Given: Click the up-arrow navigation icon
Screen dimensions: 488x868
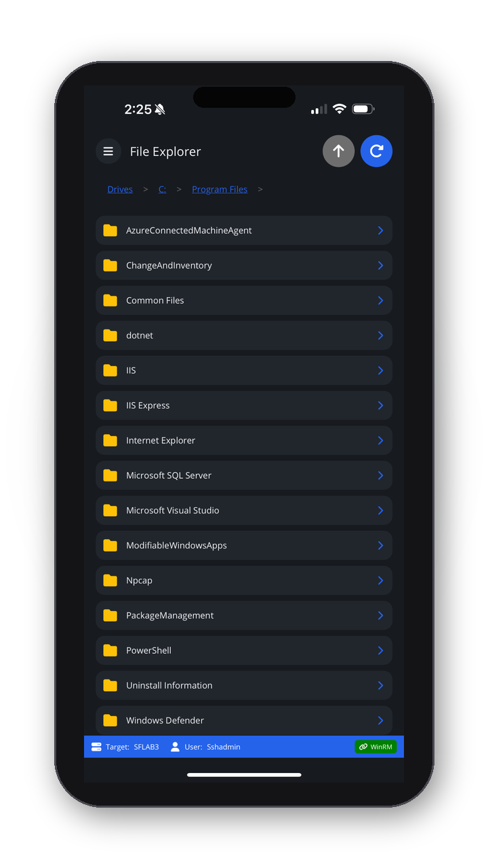Looking at the screenshot, I should (x=338, y=151).
